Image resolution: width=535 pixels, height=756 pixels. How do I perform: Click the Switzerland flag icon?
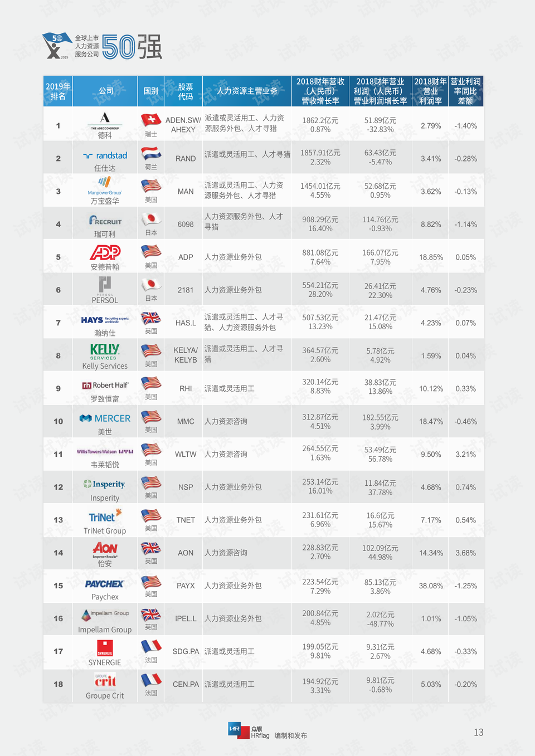tap(151, 120)
